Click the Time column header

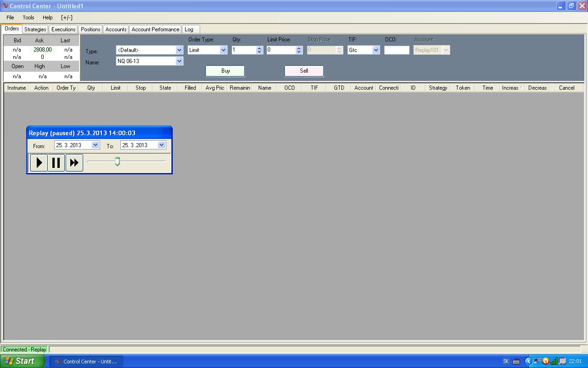[x=488, y=88]
